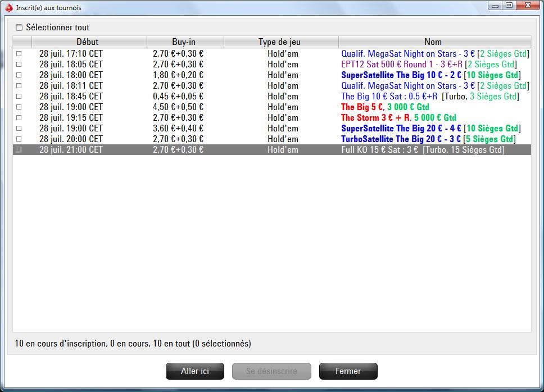544x392 pixels.
Task: Sort by the Début column header
Action: [x=89, y=42]
